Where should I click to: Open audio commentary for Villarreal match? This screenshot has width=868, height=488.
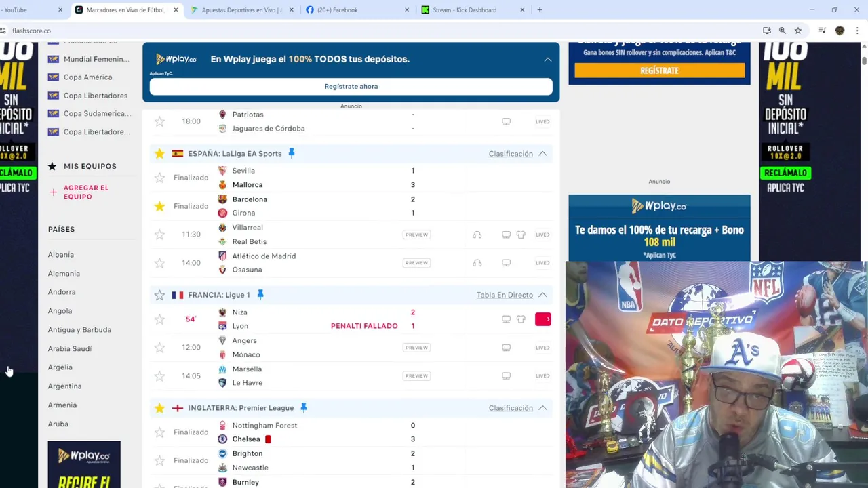pyautogui.click(x=477, y=235)
